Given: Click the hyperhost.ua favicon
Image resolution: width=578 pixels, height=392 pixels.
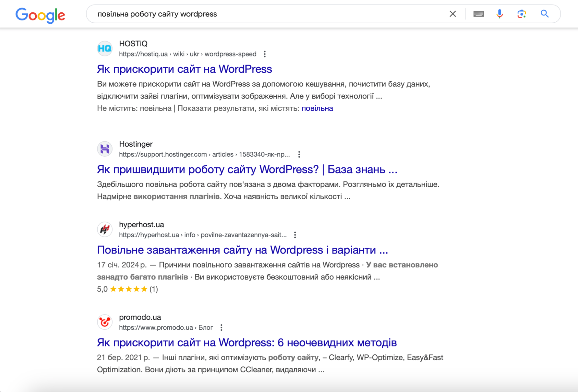Looking at the screenshot, I should pyautogui.click(x=105, y=230).
